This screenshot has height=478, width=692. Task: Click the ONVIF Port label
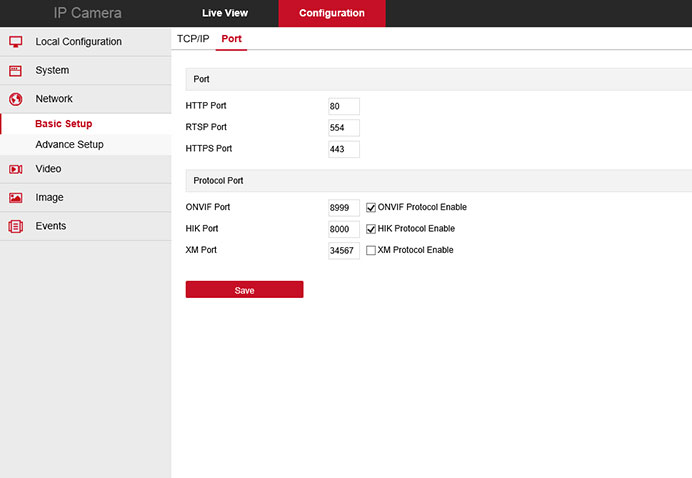208,207
